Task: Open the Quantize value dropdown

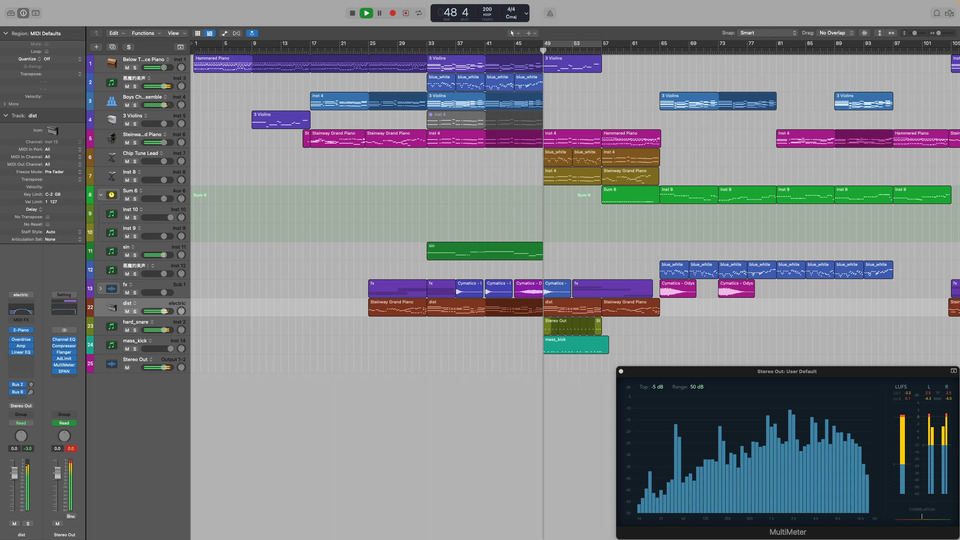Action: [x=61, y=59]
